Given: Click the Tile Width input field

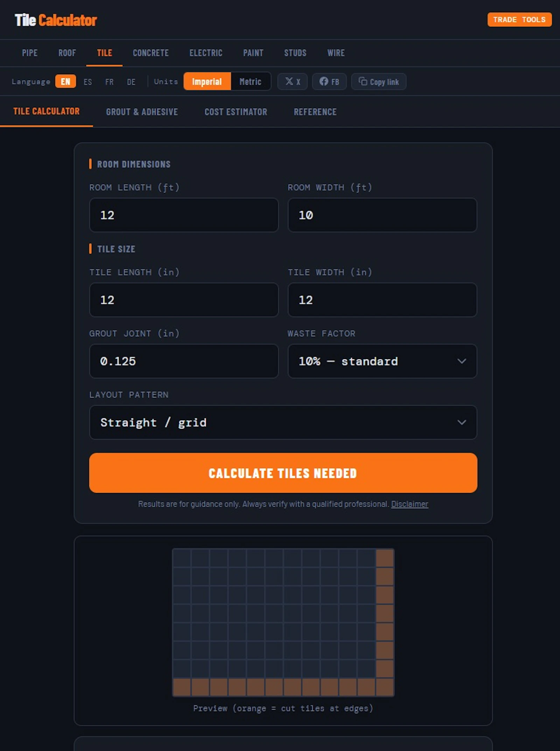Looking at the screenshot, I should click(x=382, y=300).
